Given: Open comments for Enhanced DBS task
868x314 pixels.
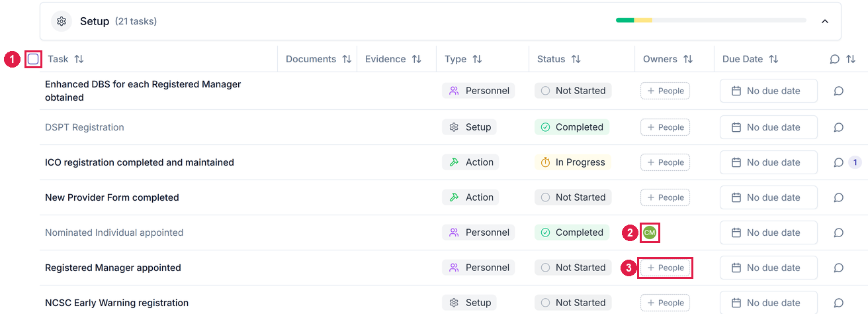Looking at the screenshot, I should click(x=838, y=91).
